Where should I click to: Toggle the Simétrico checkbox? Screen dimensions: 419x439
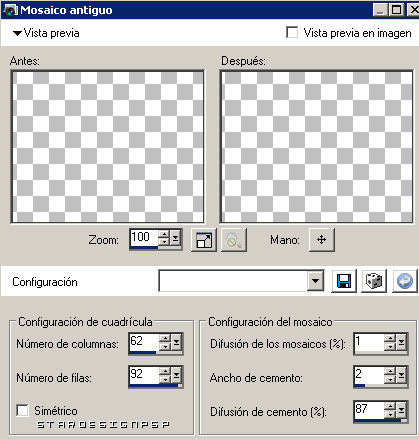tap(22, 410)
